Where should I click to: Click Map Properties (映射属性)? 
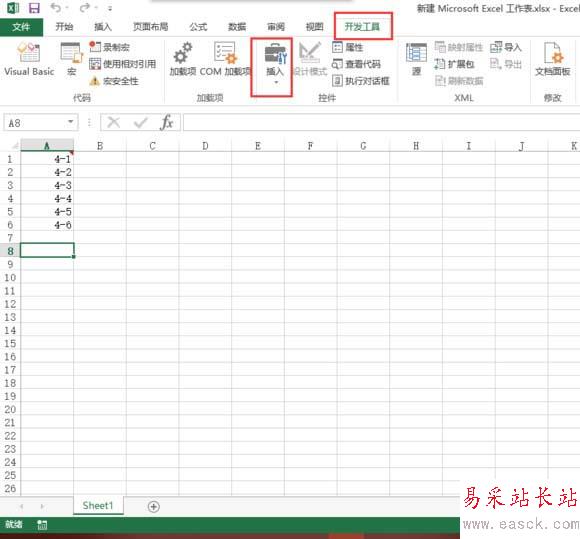coord(459,47)
